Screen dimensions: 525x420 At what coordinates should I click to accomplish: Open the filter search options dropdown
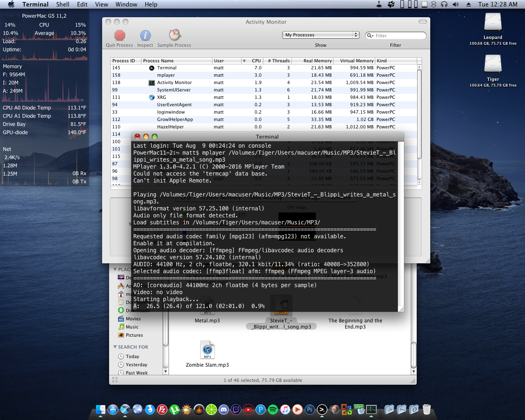[x=370, y=36]
